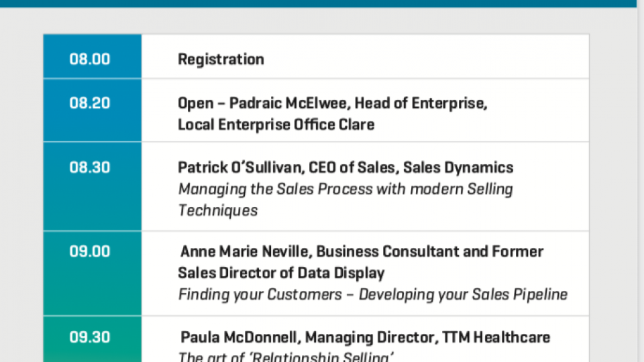Select The art of Relationship Selling title
This screenshot has width=644, height=362.
pos(286,356)
